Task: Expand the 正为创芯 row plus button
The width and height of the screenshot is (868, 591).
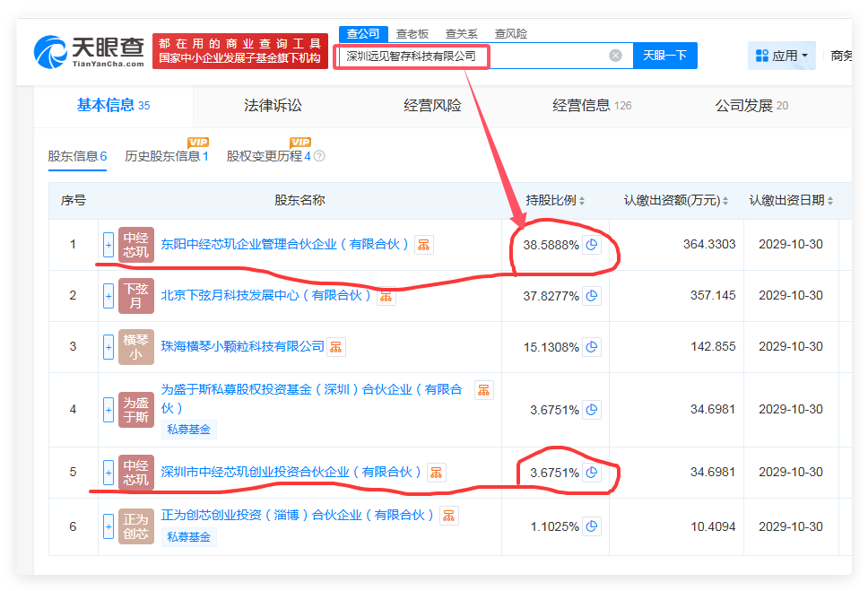Action: [x=108, y=526]
